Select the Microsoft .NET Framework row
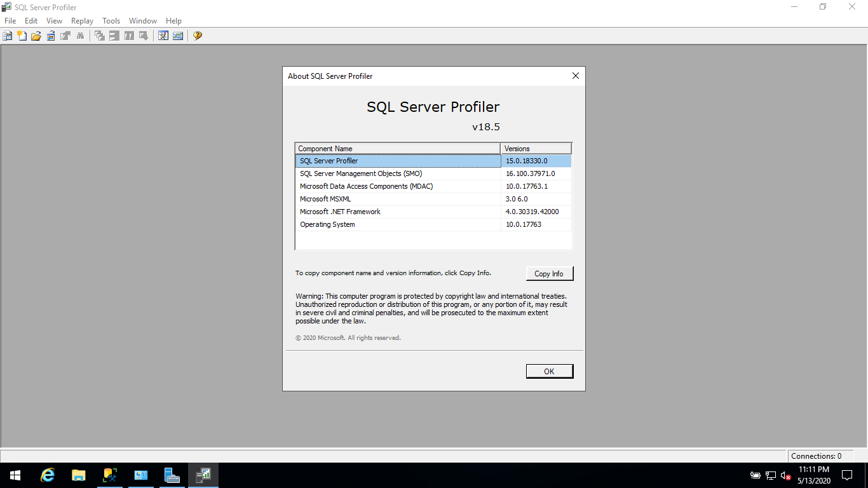The height and width of the screenshot is (488, 868). [x=433, y=212]
